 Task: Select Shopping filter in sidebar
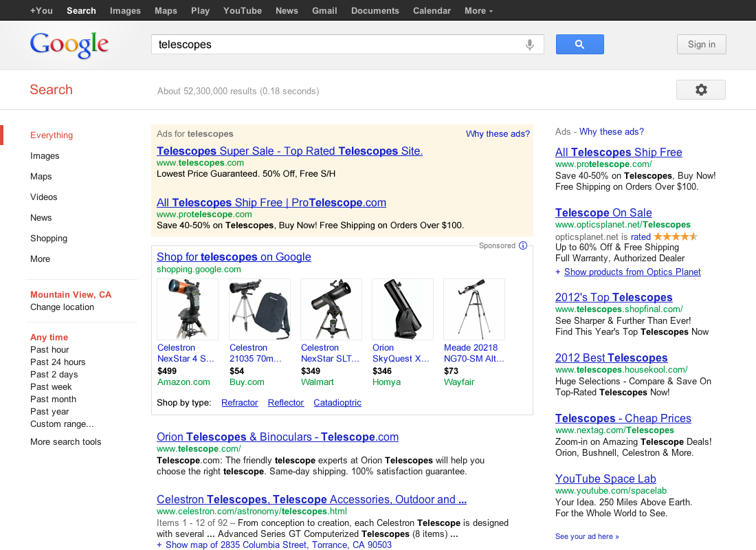point(49,239)
